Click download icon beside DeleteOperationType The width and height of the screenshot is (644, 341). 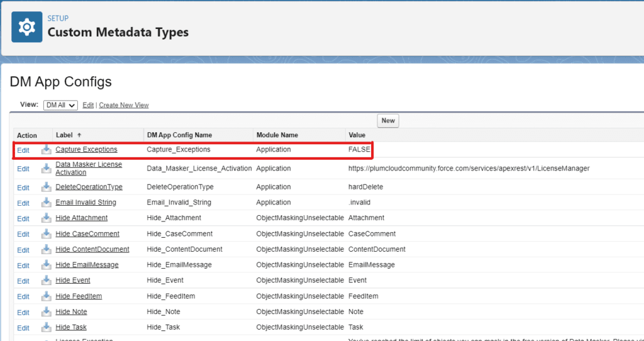pyautogui.click(x=46, y=187)
